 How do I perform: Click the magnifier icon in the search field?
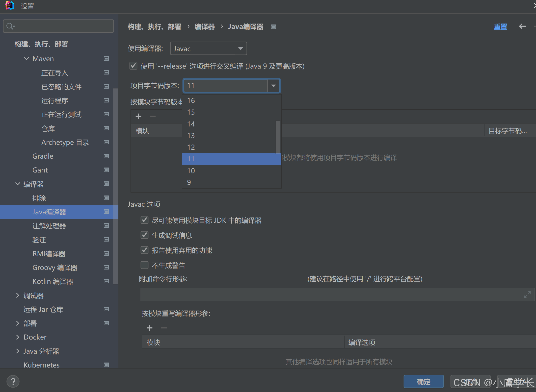click(10, 26)
